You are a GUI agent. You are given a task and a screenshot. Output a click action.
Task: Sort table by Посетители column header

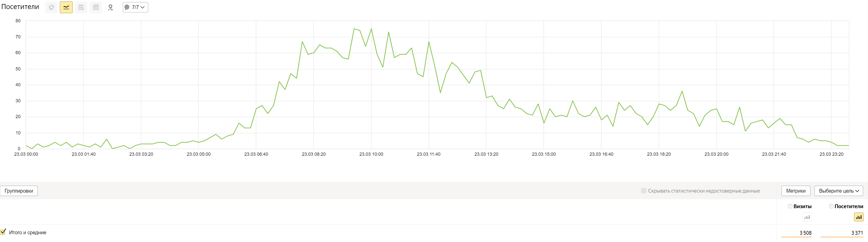pyautogui.click(x=848, y=206)
